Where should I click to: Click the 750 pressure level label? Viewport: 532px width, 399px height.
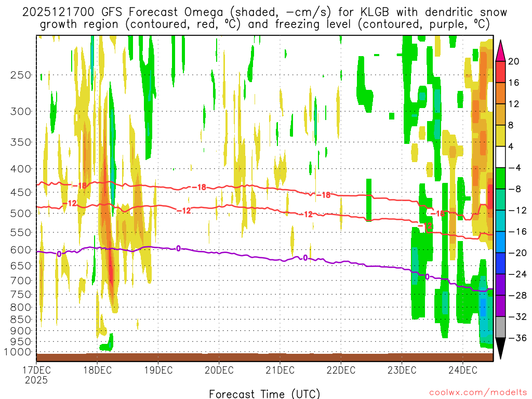21,294
